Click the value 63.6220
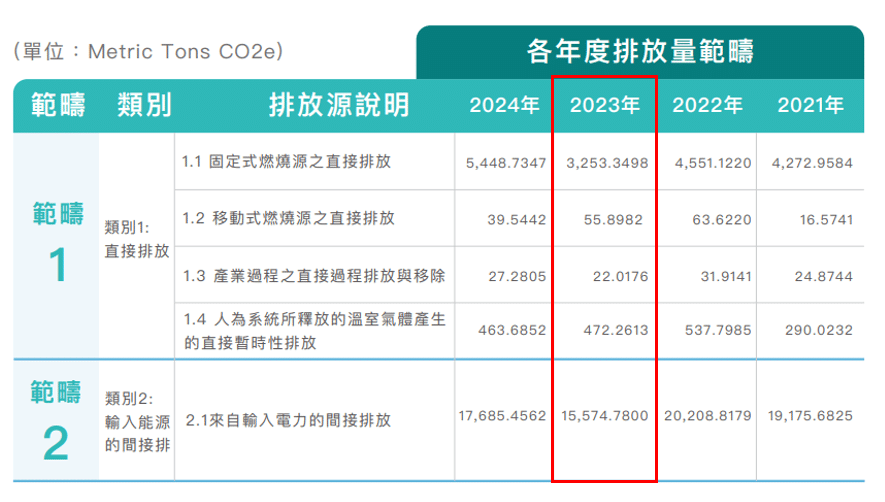This screenshot has height=502, width=885. point(722,220)
